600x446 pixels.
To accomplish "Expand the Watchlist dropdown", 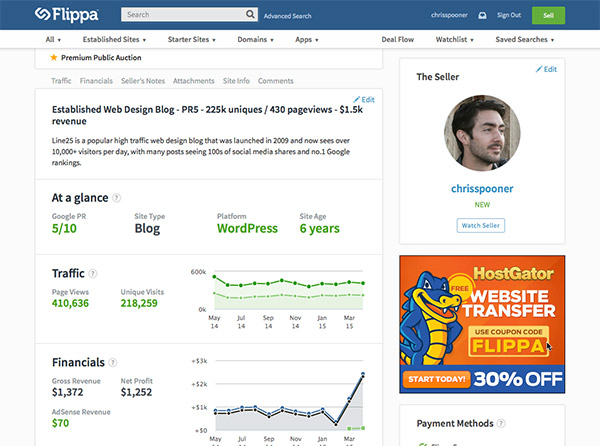I will 455,39.
